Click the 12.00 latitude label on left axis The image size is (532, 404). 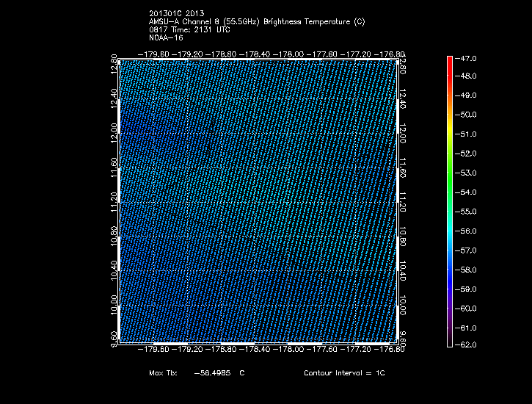tap(114, 133)
